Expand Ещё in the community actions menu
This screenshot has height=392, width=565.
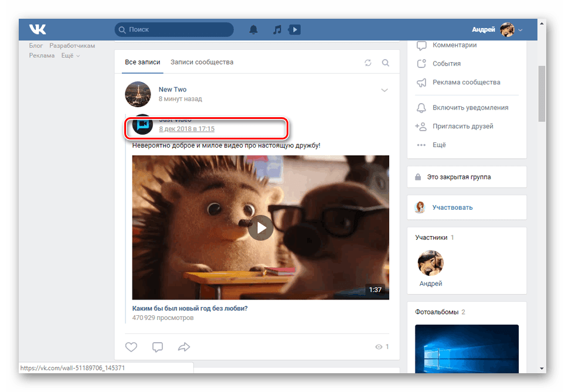click(x=439, y=145)
